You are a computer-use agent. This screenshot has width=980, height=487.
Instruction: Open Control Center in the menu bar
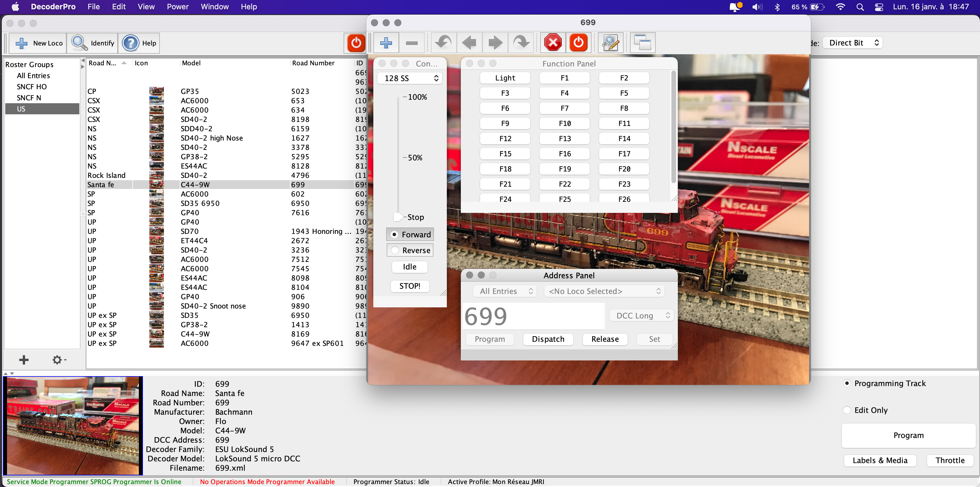click(878, 7)
